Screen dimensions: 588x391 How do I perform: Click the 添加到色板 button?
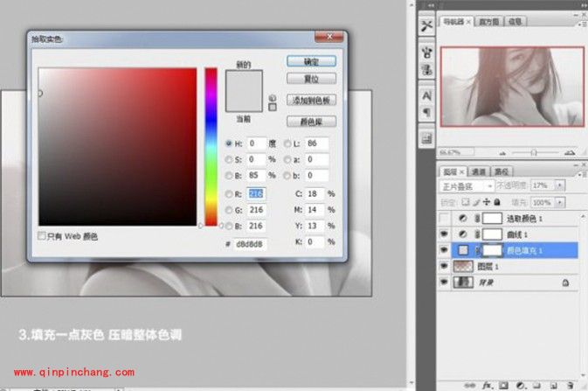311,101
